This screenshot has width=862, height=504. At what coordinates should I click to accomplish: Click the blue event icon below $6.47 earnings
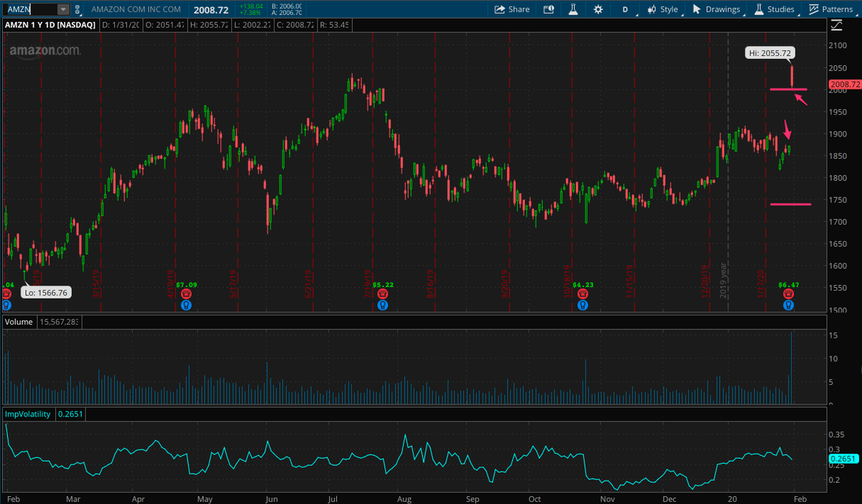[x=788, y=304]
